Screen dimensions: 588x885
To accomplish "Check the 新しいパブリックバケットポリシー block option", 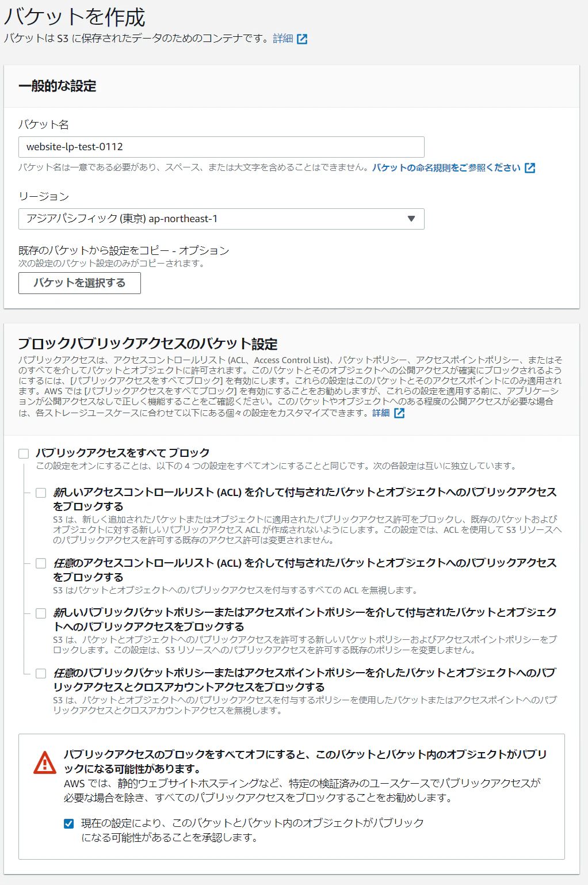I will coord(41,613).
